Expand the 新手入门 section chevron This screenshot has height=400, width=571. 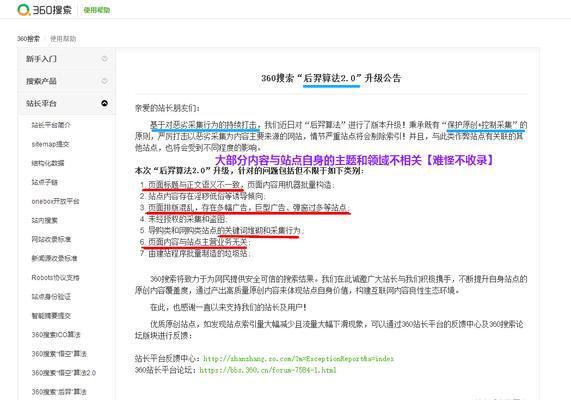(105, 58)
